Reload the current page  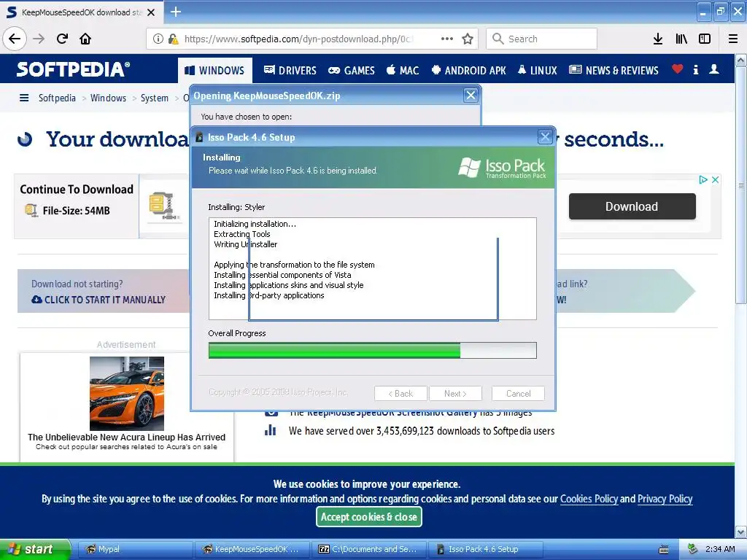63,39
